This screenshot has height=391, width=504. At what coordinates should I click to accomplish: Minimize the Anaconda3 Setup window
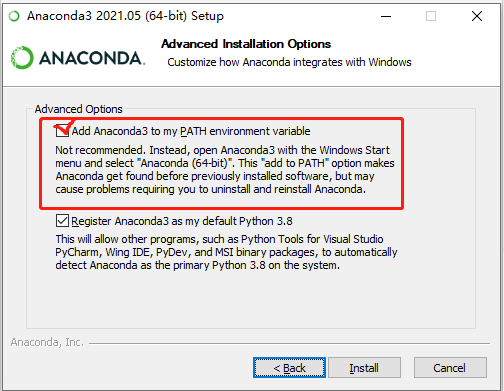click(386, 16)
